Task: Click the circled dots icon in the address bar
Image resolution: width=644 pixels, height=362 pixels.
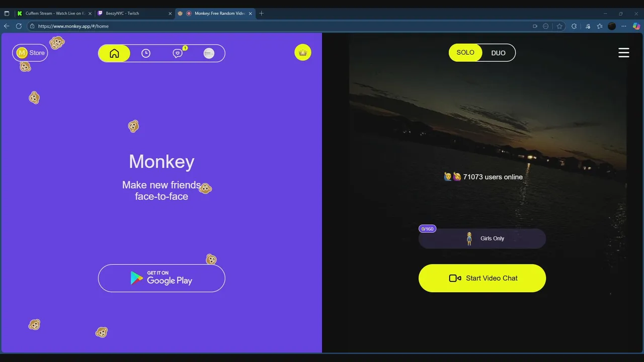Action: click(x=546, y=26)
